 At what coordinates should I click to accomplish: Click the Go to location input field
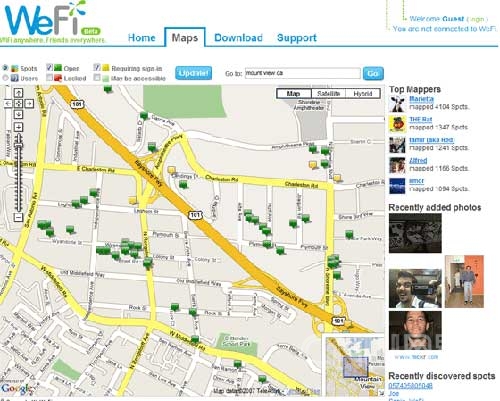303,73
